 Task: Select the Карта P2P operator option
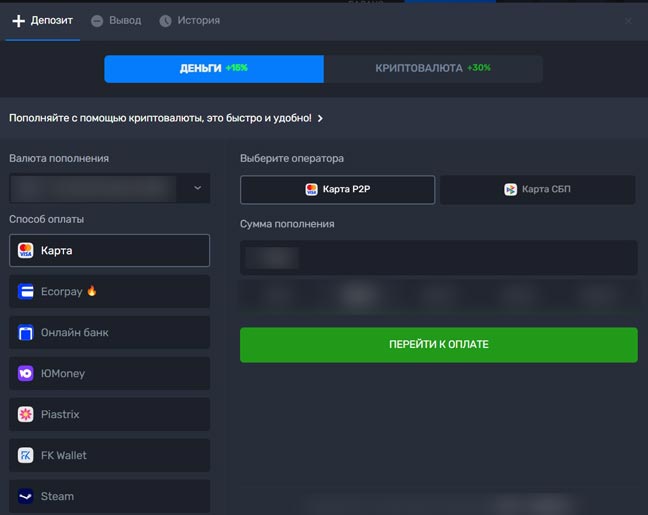click(x=337, y=189)
